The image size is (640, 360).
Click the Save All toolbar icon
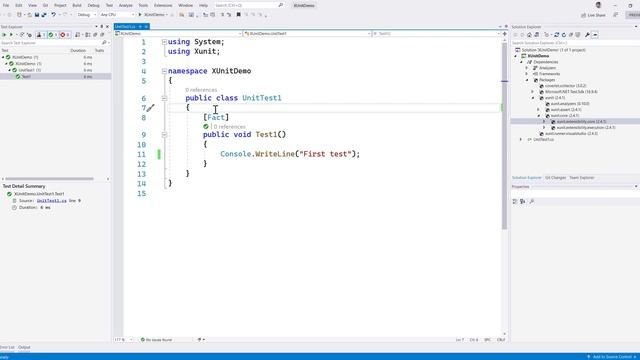click(44, 15)
